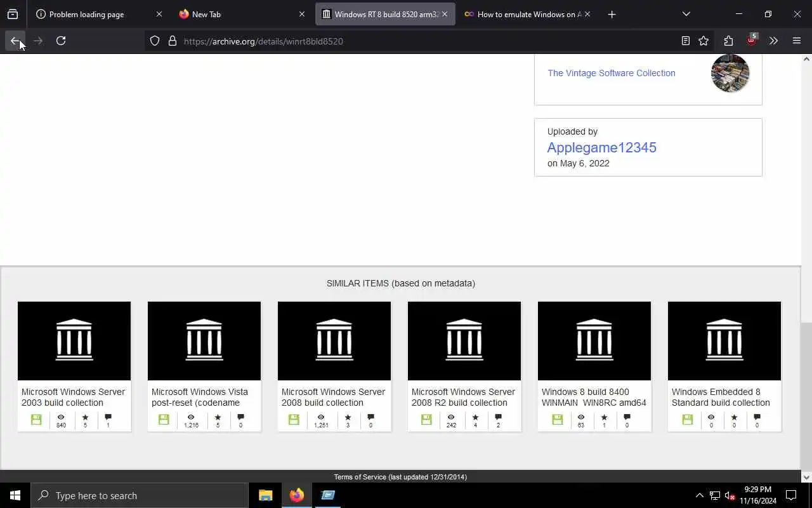Show more tools overflow chevron
The width and height of the screenshot is (812, 508).
pyautogui.click(x=773, y=41)
